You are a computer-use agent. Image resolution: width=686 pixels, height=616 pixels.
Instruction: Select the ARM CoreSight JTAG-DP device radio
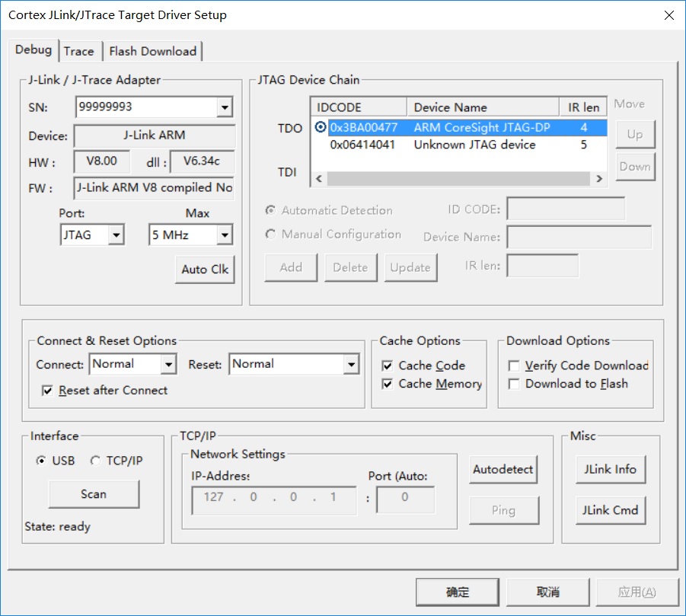[321, 126]
